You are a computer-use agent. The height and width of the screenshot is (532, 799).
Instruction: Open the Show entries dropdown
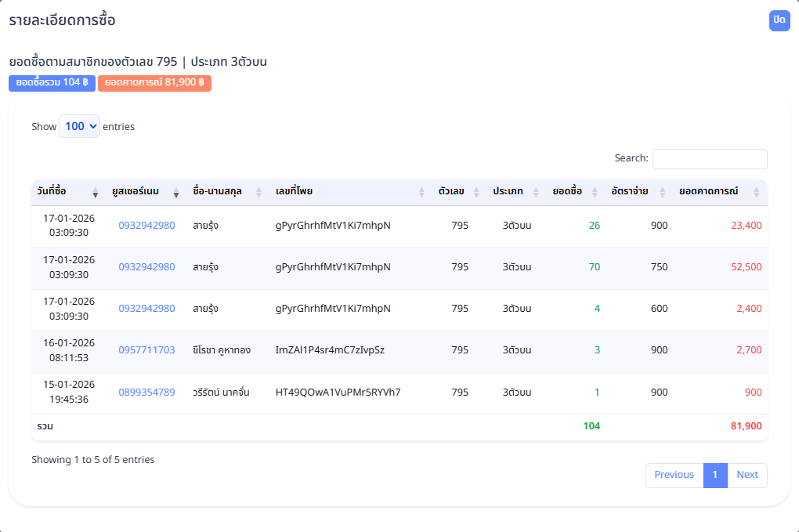point(79,126)
